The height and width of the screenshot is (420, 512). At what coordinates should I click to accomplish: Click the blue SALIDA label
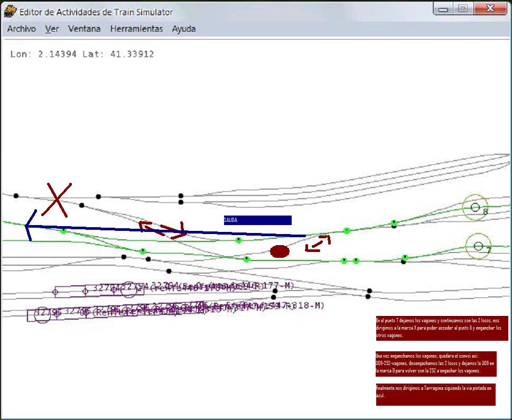[x=257, y=220]
